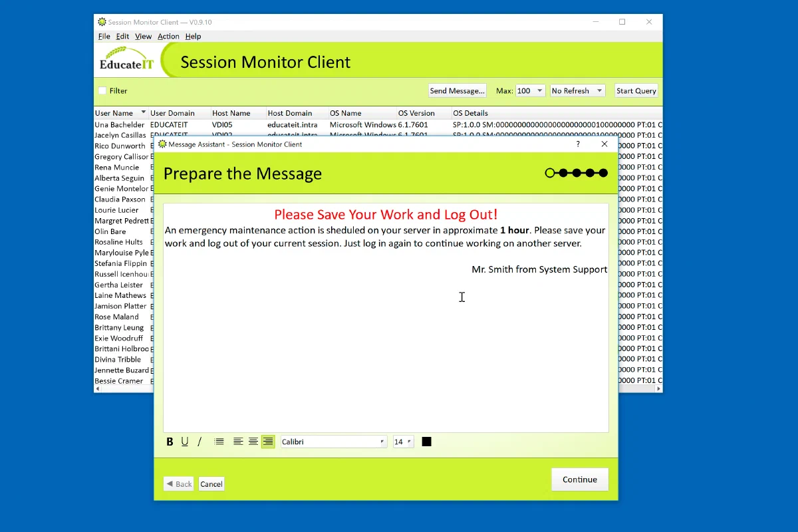This screenshot has width=798, height=532.
Task: Click the Send Message... button
Action: pyautogui.click(x=457, y=90)
